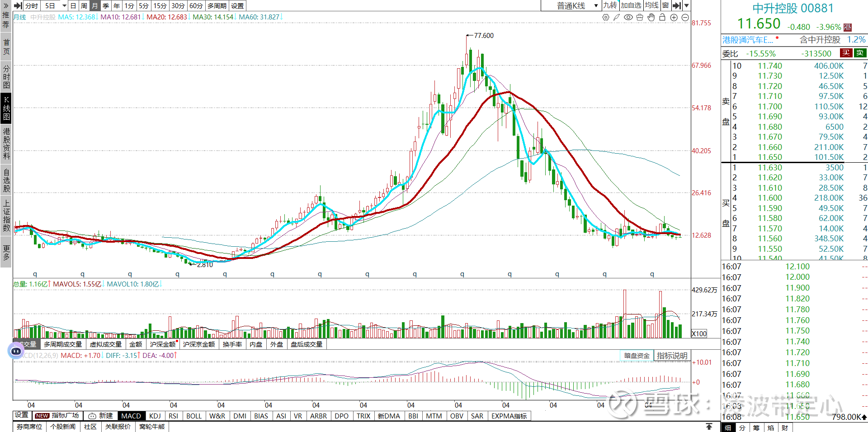Click the left sidebar expand chevrons
The height and width of the screenshot is (432, 868).
(x=6, y=5)
